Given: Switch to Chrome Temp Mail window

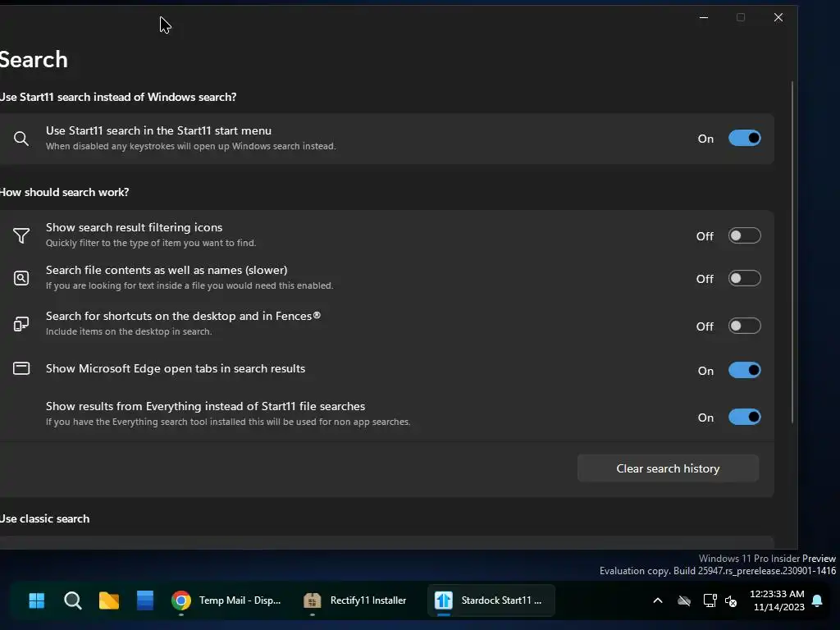Looking at the screenshot, I should (x=226, y=600).
